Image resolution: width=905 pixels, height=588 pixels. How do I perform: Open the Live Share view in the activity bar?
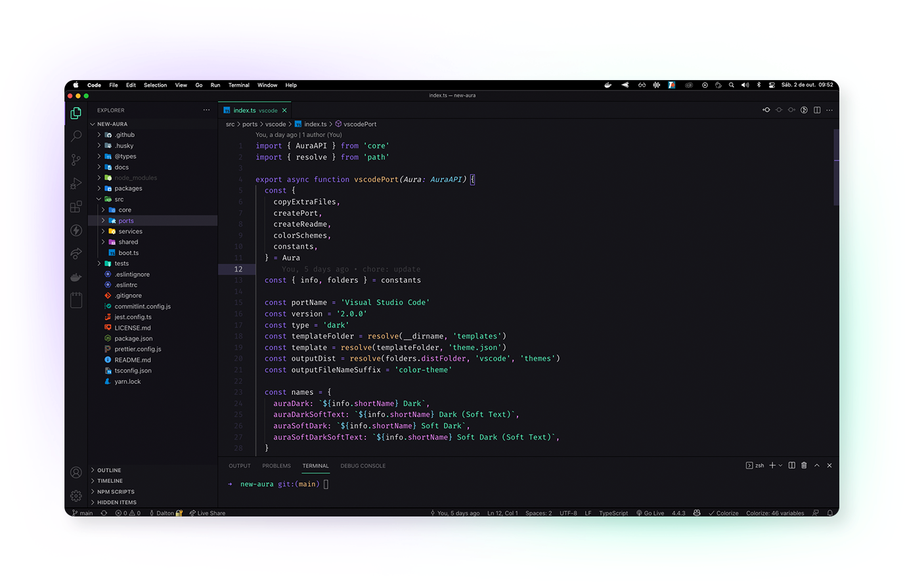point(76,253)
